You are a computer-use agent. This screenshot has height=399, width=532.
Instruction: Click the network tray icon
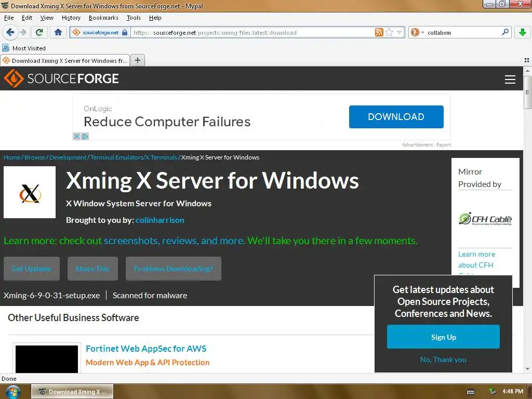[493, 391]
